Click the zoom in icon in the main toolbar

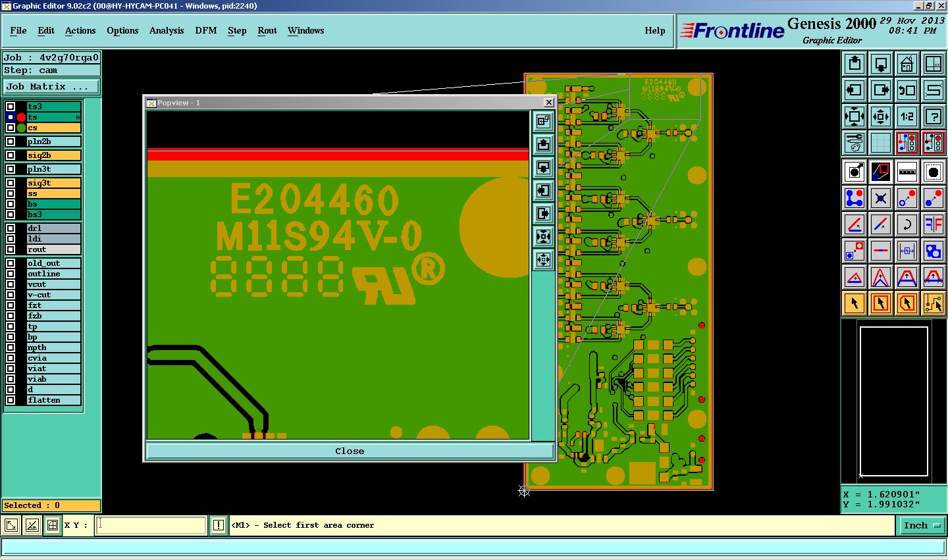click(x=855, y=116)
